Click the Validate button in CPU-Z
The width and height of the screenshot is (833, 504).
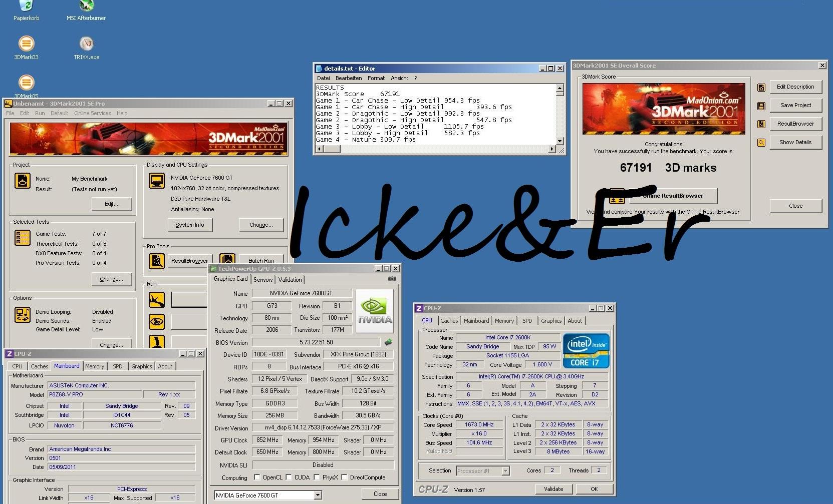(553, 489)
